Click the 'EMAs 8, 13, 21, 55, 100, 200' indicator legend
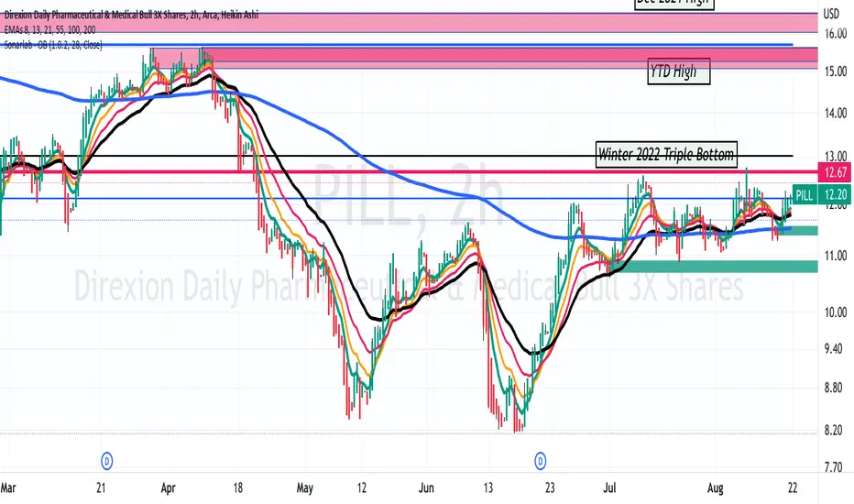 pos(50,30)
